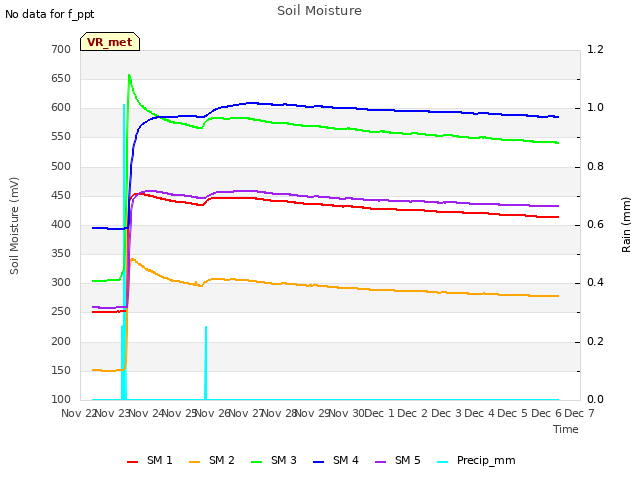
Task: Click the cyan rain spike near Nov 26
Action: click(x=206, y=362)
